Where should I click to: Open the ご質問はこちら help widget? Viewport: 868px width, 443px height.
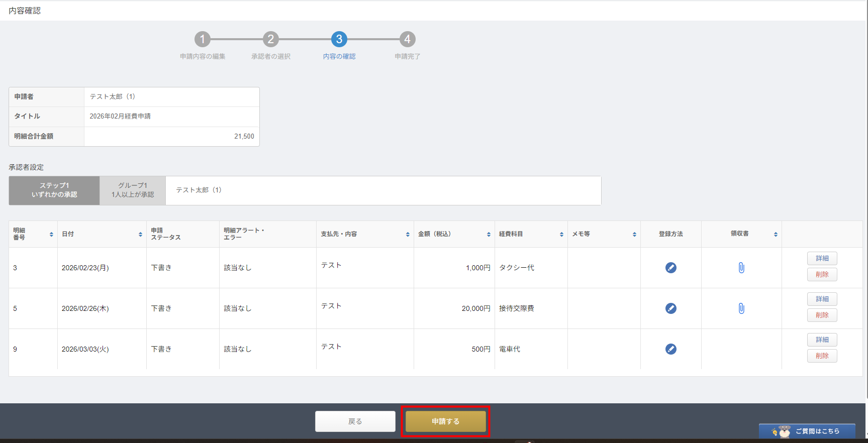(807, 431)
